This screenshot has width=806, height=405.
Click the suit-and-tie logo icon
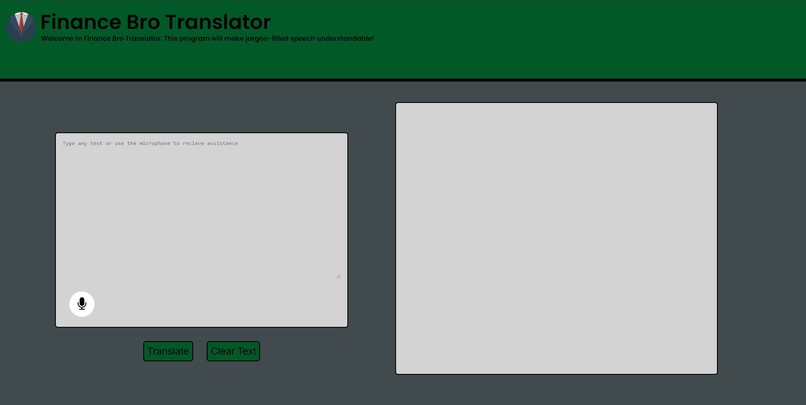(21, 26)
